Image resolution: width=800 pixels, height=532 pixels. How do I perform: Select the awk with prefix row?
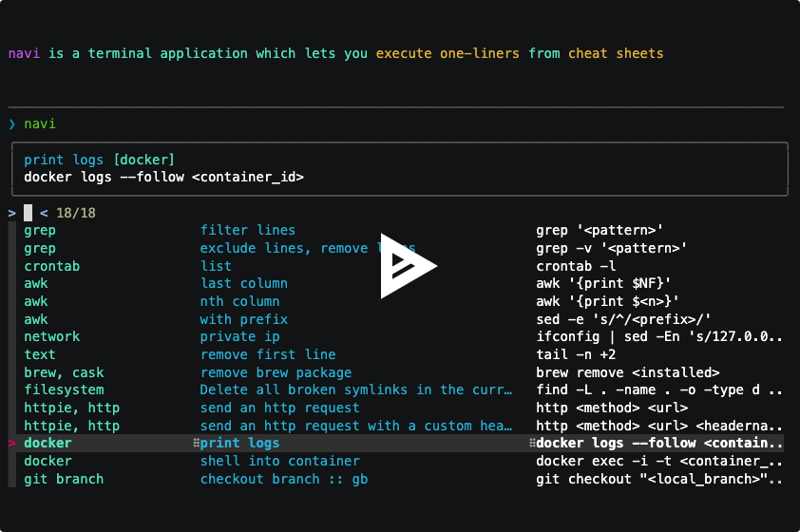pyautogui.click(x=243, y=319)
